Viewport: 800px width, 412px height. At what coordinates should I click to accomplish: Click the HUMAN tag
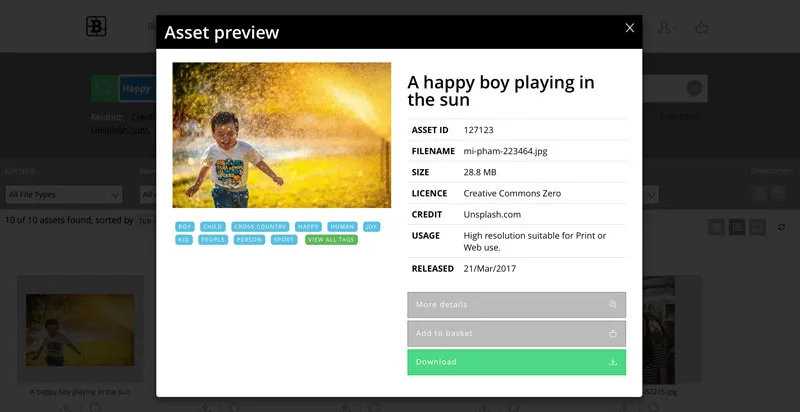pos(342,227)
